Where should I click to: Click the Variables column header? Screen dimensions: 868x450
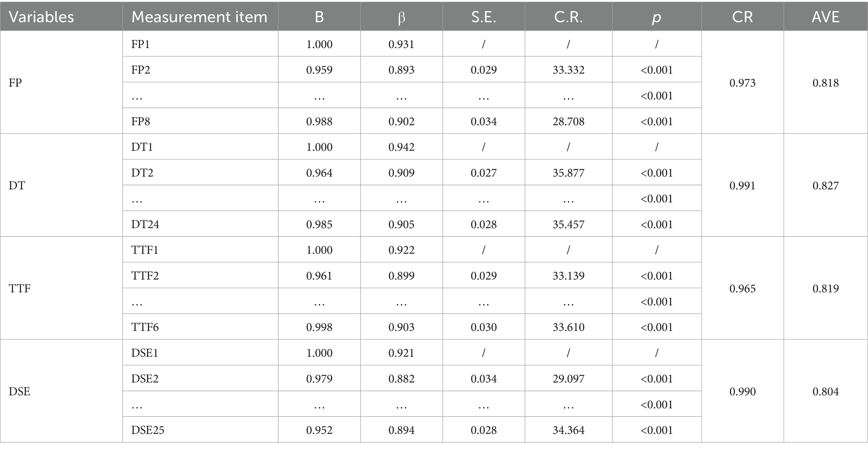pyautogui.click(x=41, y=17)
